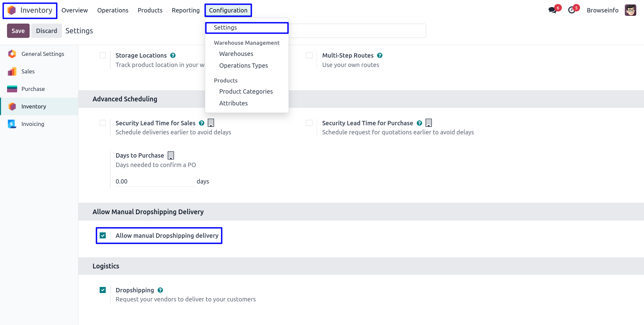Click the Save button

18,31
